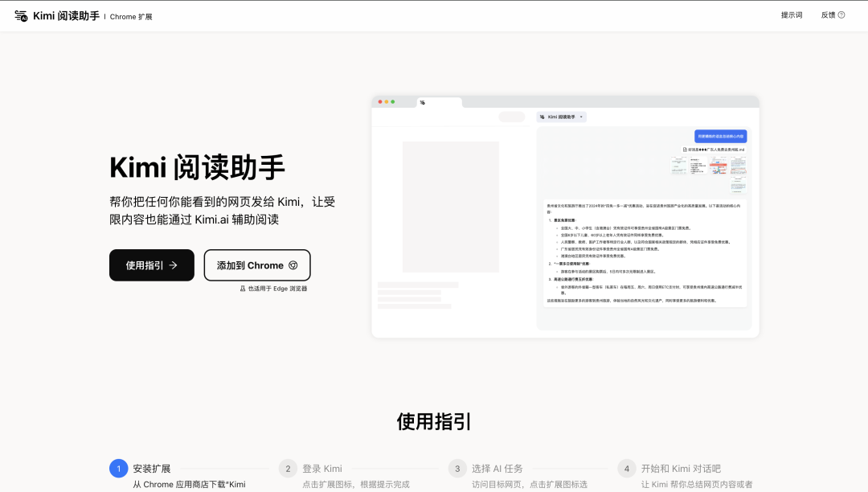Click the Kimi logo icon in header
Image resolution: width=868 pixels, height=492 pixels.
click(21, 16)
